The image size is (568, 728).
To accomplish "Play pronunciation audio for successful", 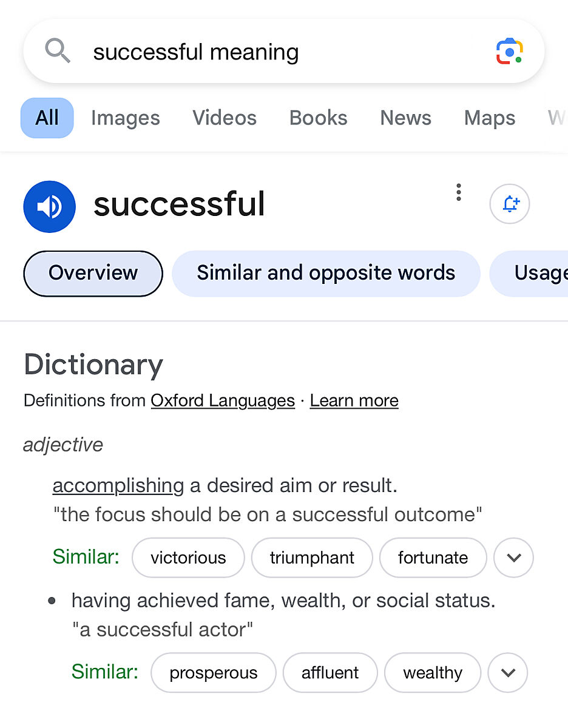I will point(49,207).
